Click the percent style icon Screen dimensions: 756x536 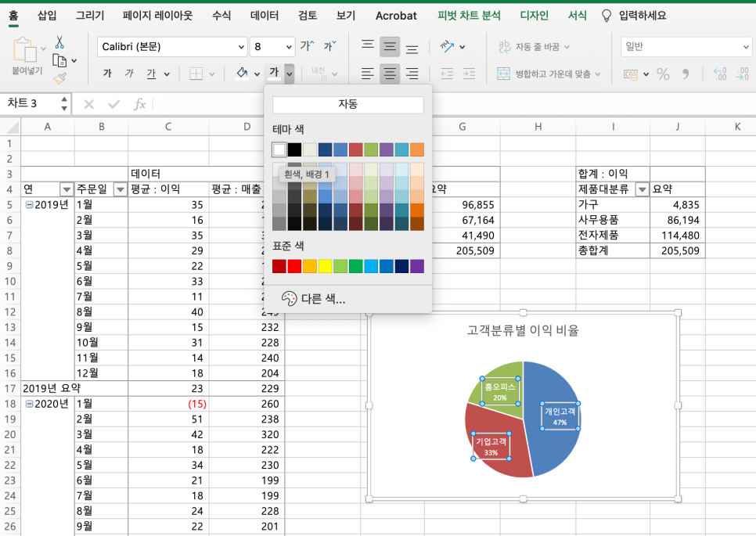663,74
